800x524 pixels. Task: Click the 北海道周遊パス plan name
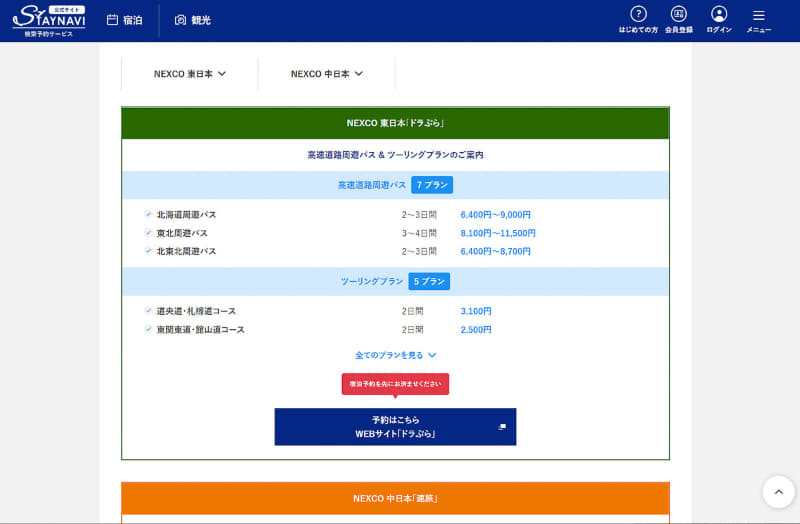click(x=186, y=215)
